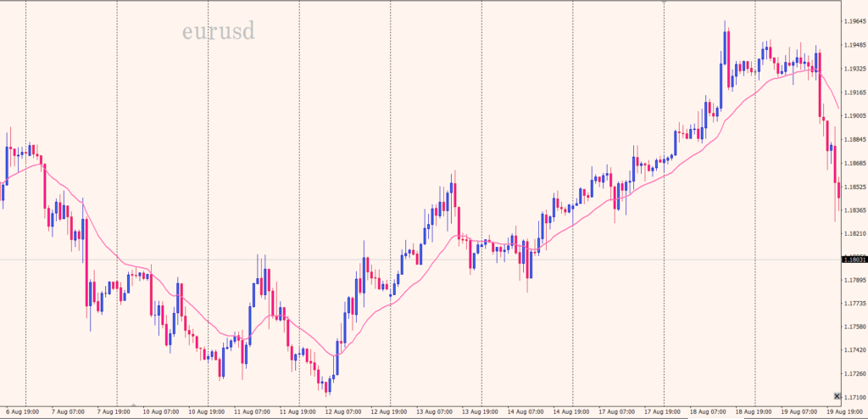This screenshot has height=419, width=868.
Task: Click the 1.19645 price scale label
Action: click(854, 22)
